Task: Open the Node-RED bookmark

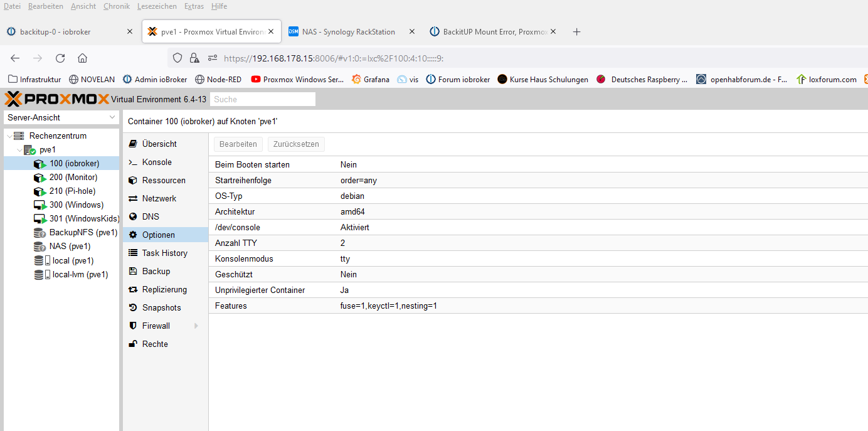Action: click(218, 80)
